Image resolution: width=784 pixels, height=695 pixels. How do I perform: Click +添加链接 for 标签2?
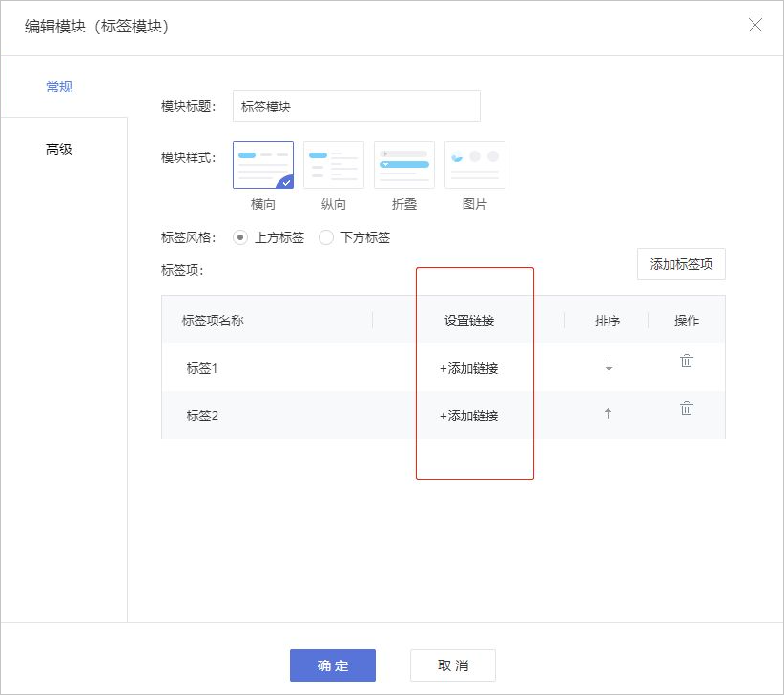tap(469, 416)
